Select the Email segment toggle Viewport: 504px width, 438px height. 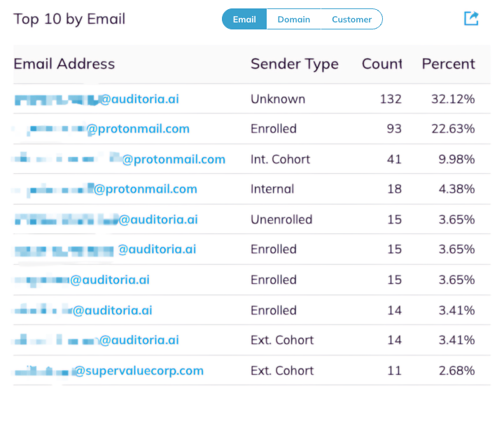coord(244,20)
